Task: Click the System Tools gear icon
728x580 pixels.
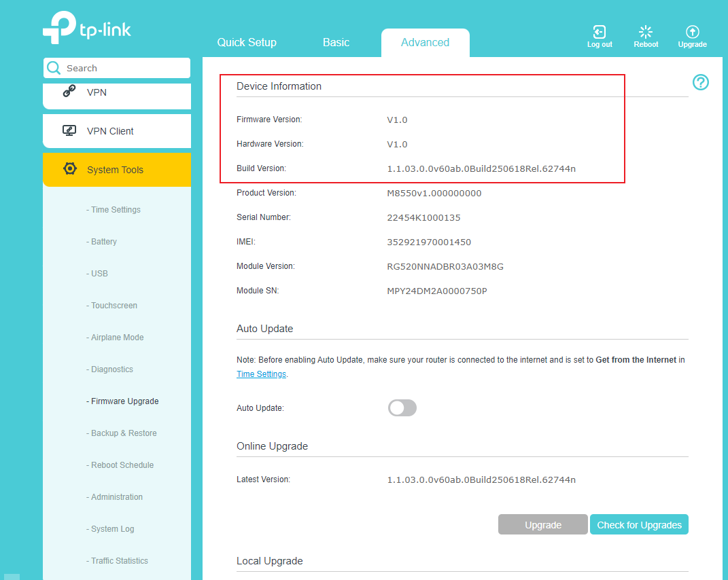Action: (x=70, y=169)
